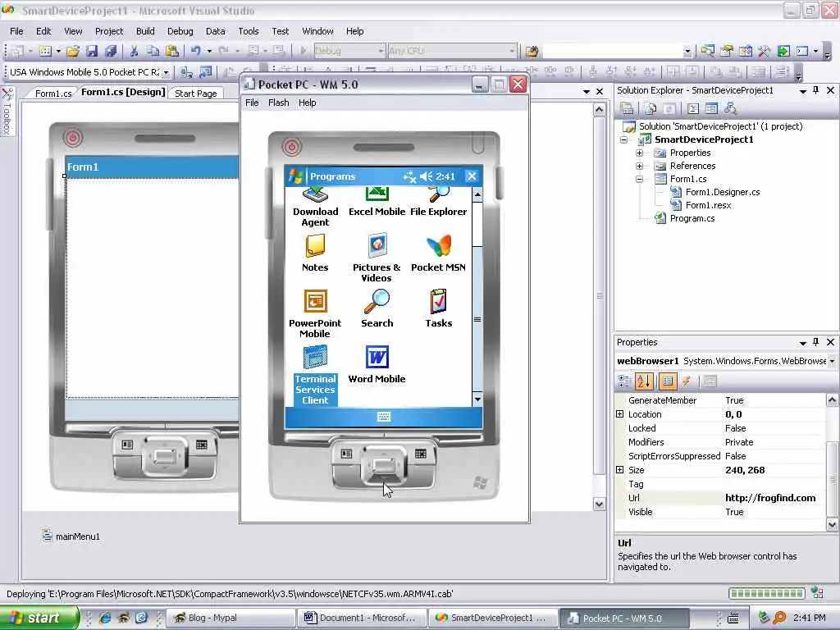Click the Open File toolbar icon

[73, 51]
